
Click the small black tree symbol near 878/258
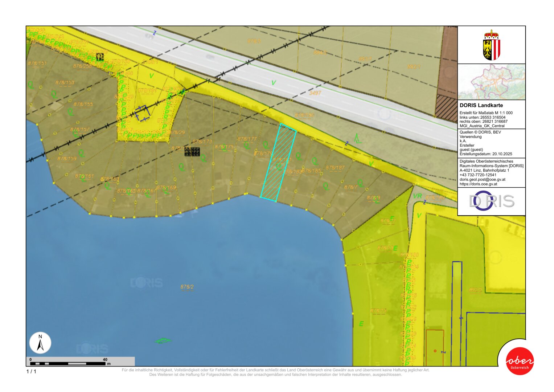click(100, 57)
